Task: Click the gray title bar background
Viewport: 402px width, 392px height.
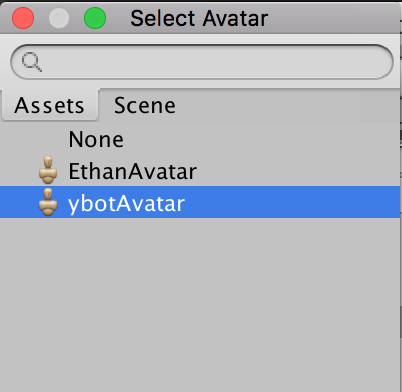Action: click(333, 18)
